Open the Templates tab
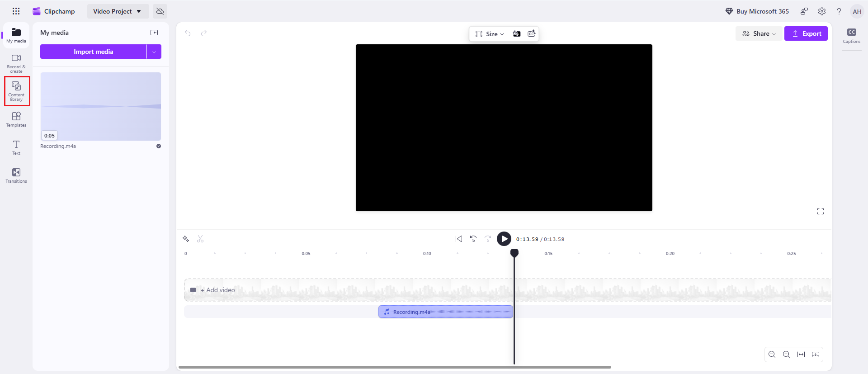This screenshot has width=868, height=374. point(16,119)
